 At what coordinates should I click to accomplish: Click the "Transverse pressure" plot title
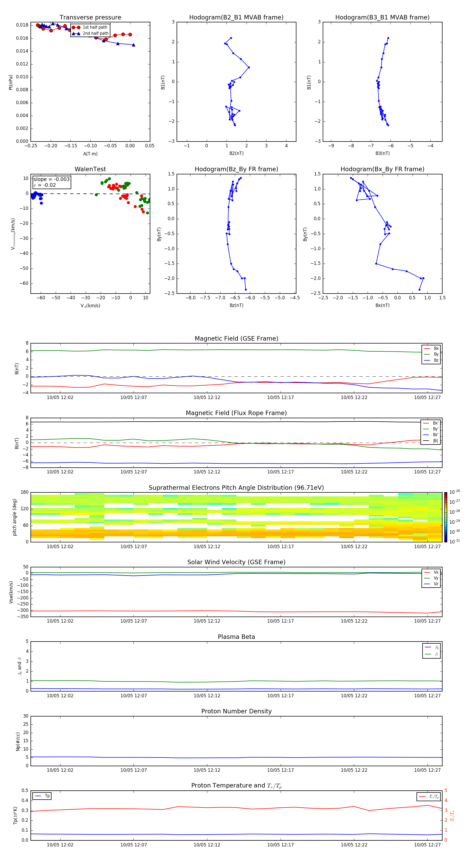click(x=90, y=18)
